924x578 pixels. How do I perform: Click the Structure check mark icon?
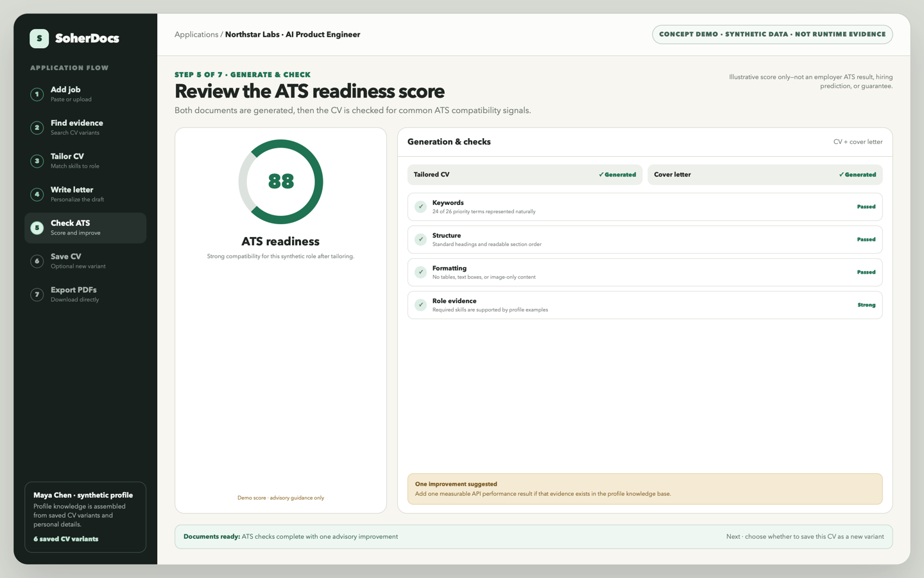[x=420, y=240]
